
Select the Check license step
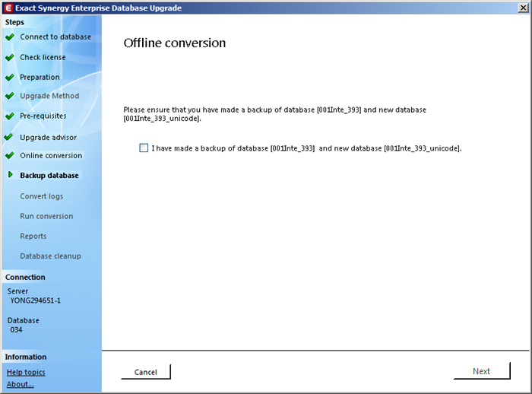click(43, 57)
